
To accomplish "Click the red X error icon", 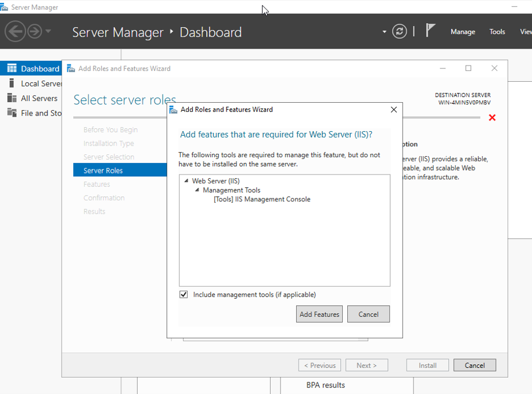I will [492, 118].
